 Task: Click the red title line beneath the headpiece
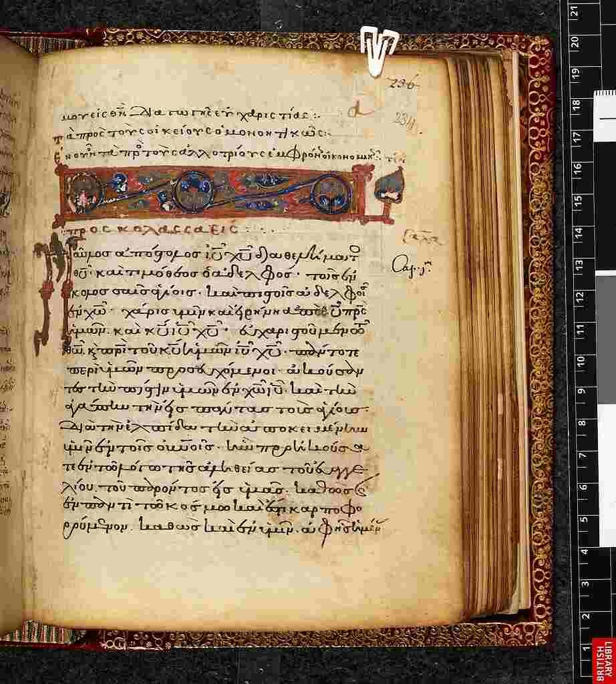150,230
